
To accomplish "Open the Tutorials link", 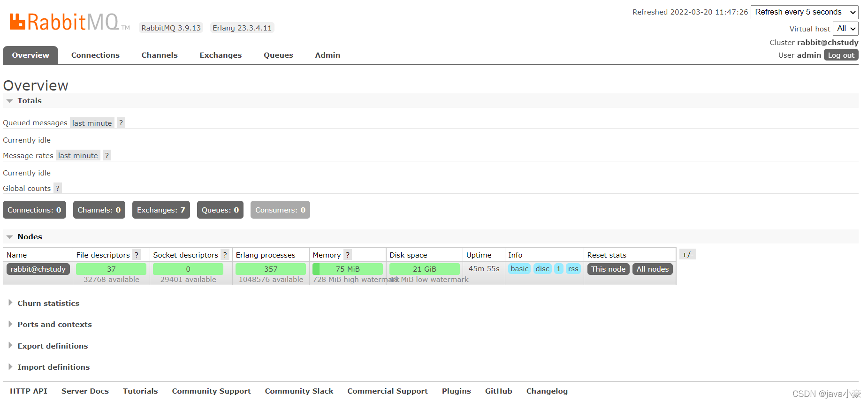I will tap(140, 391).
